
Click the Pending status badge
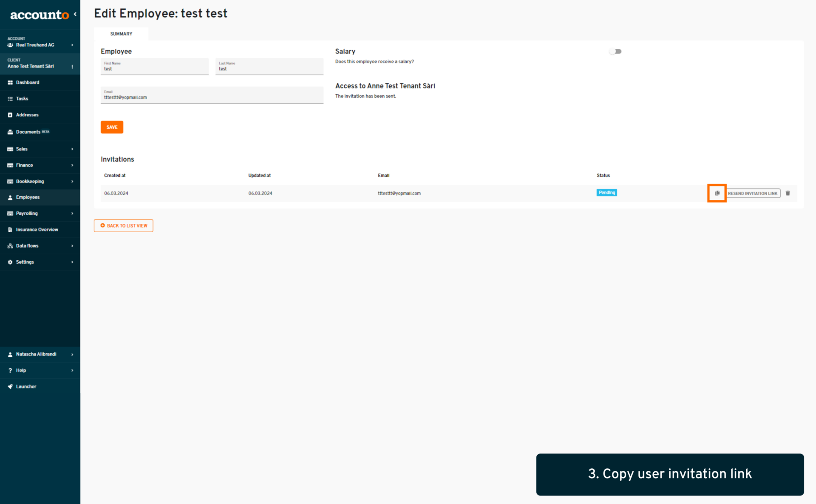(x=606, y=193)
